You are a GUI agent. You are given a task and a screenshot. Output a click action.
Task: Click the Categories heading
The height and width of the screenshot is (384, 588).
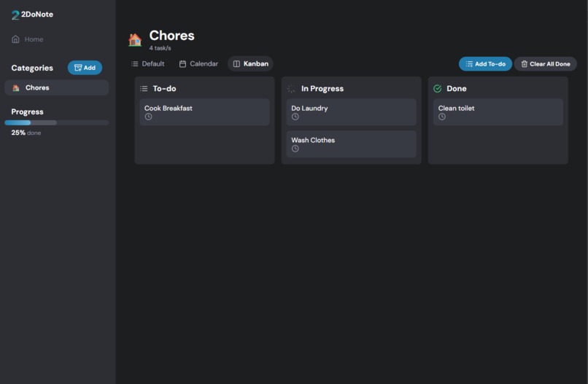[32, 68]
